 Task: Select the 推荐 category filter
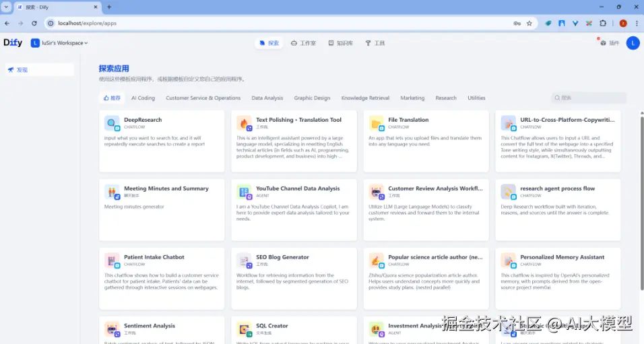pyautogui.click(x=112, y=98)
